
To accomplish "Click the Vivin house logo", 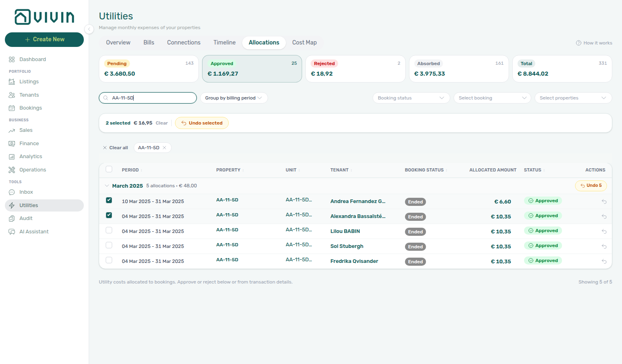I will [44, 17].
